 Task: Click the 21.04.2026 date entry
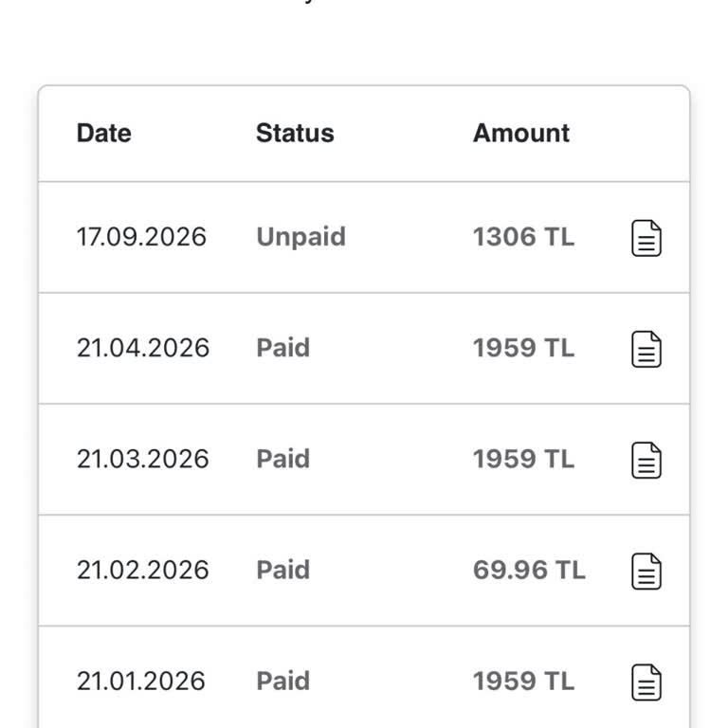click(x=143, y=348)
